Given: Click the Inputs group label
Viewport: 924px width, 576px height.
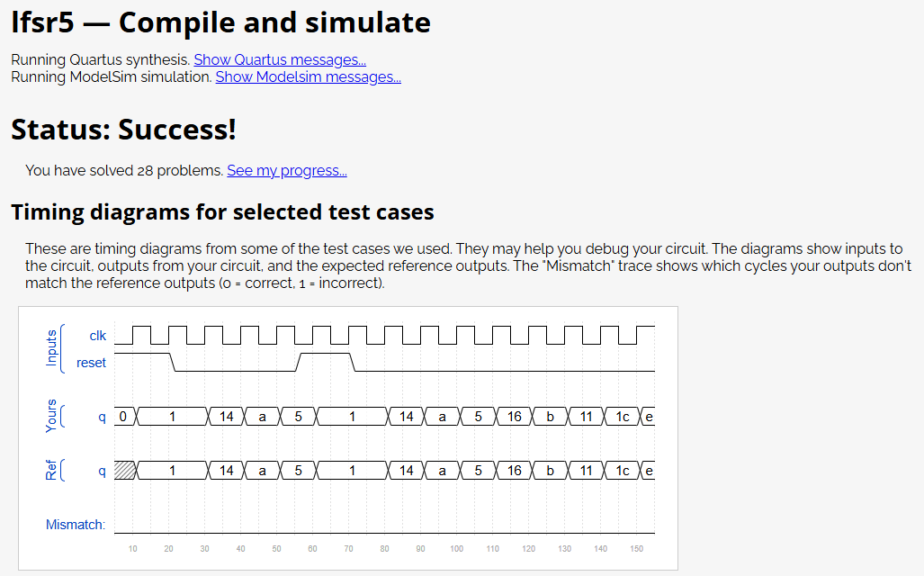Looking at the screenshot, I should point(51,347).
